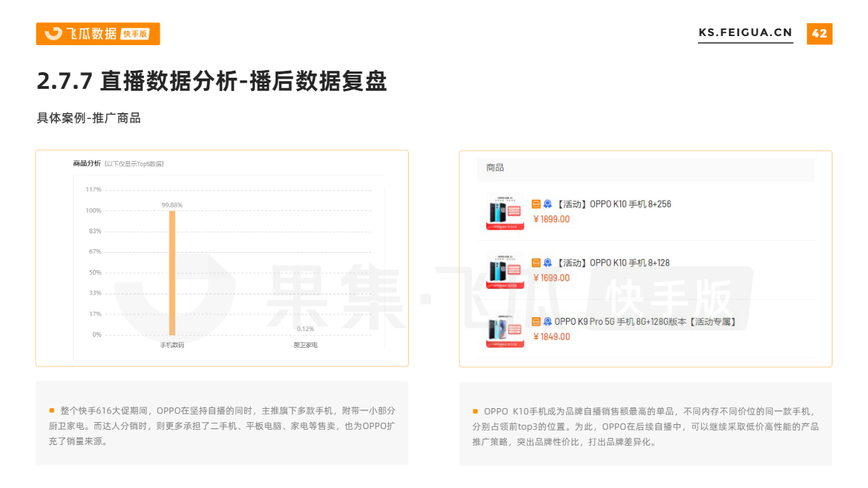Click the paragraph starting OPPO K10手机成为品牌自播
Viewport: 868px width, 488px height.
[646, 426]
